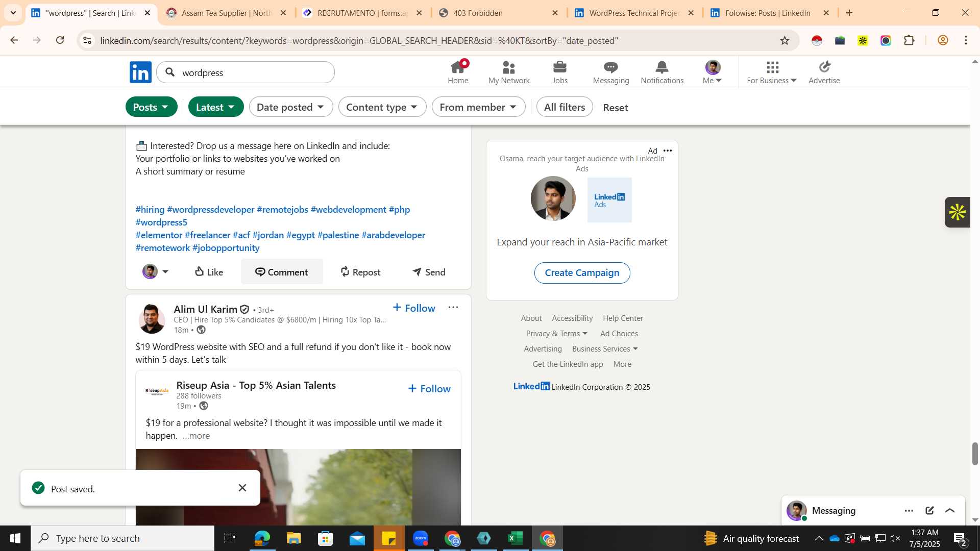The image size is (980, 551).
Task: Open All filters panel
Action: tap(565, 107)
